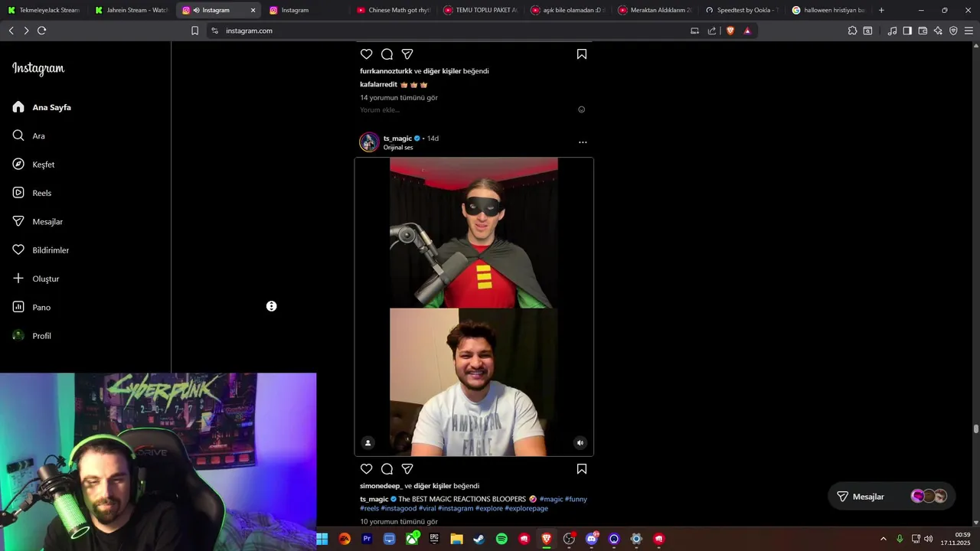
Task: Comment on the ts_magic post
Action: click(387, 469)
